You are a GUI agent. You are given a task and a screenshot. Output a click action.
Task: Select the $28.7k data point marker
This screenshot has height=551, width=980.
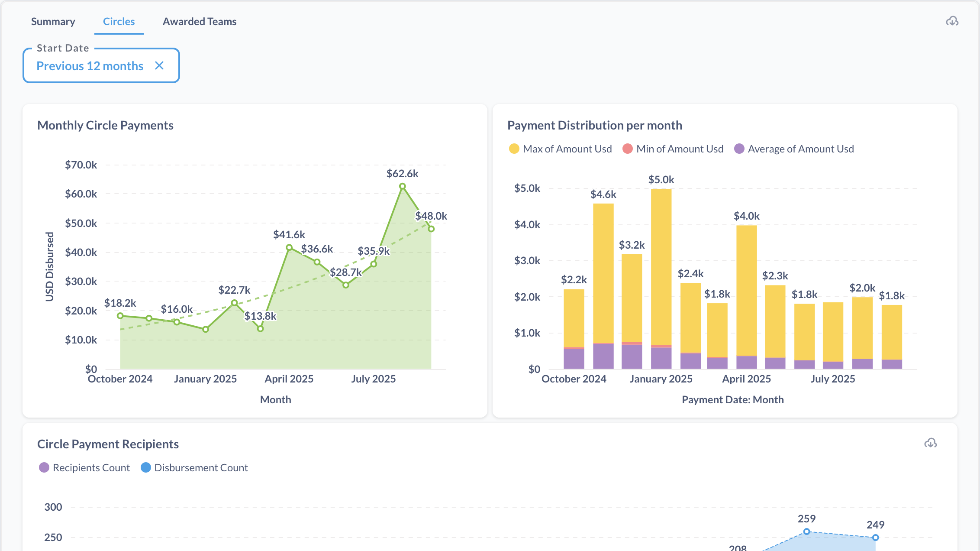pos(346,285)
